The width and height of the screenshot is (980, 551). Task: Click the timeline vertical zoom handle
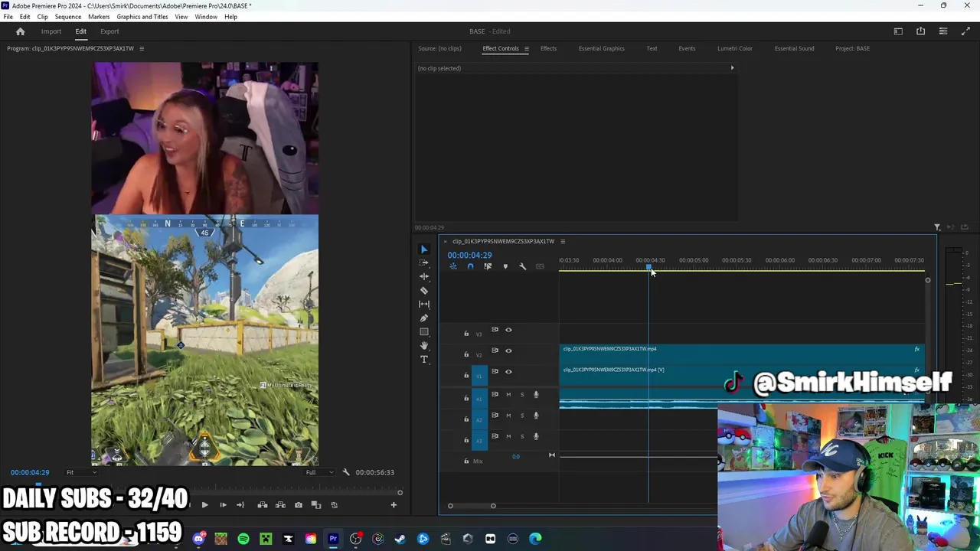927,280
